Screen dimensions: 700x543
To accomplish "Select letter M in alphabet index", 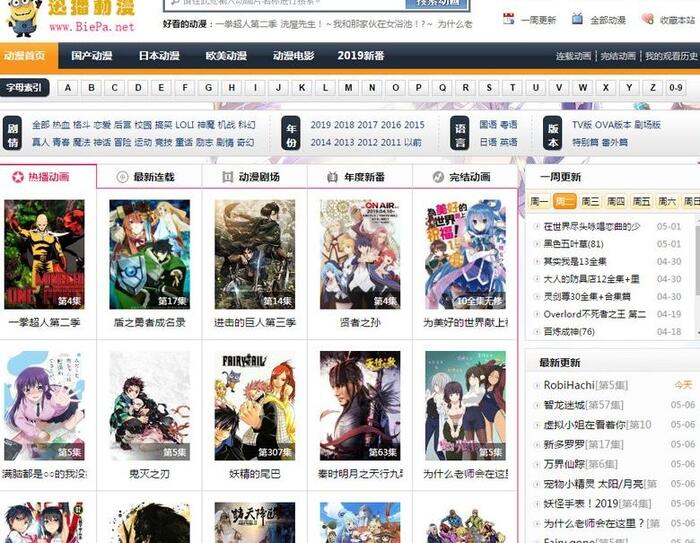I will [348, 88].
